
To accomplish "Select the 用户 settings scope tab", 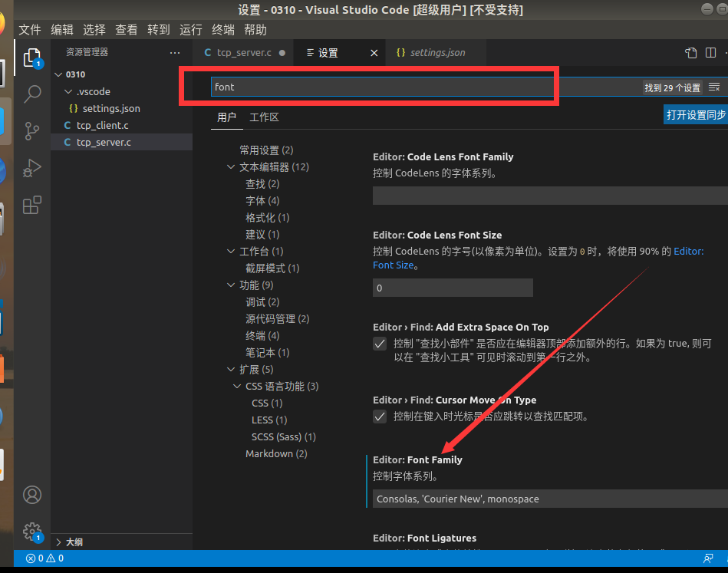I will coord(226,117).
